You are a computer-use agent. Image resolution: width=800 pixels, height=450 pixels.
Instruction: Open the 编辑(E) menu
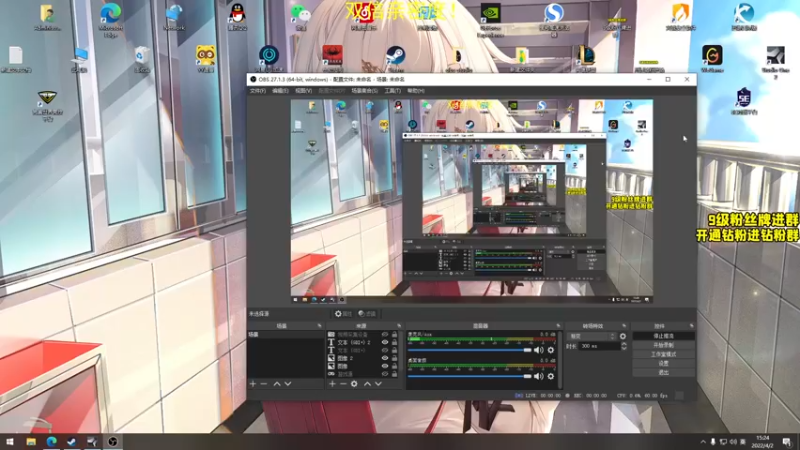click(x=280, y=91)
